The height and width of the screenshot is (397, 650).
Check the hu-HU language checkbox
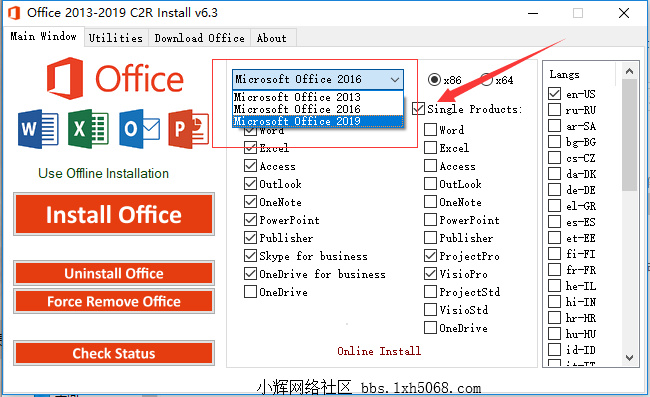pos(554,334)
